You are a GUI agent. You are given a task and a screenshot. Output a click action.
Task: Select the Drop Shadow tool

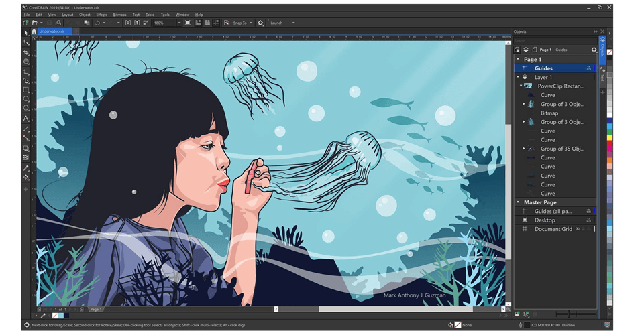tap(26, 148)
